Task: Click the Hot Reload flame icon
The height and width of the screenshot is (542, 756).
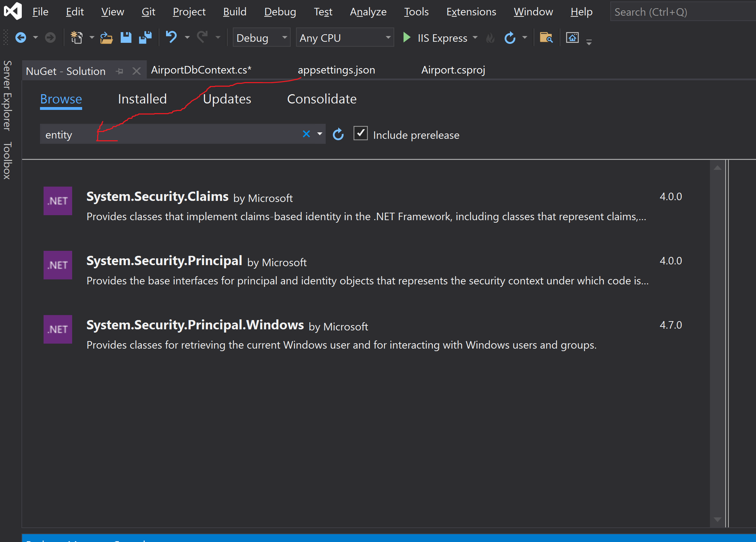Action: (491, 38)
